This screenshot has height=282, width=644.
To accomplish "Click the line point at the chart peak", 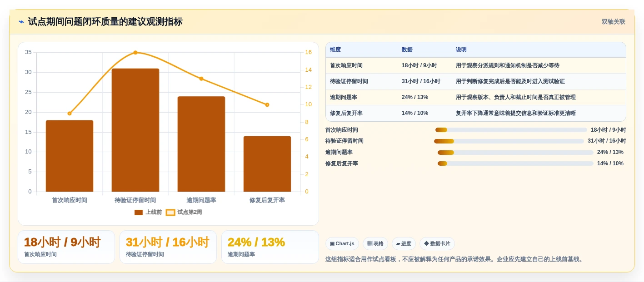I will 135,53.
